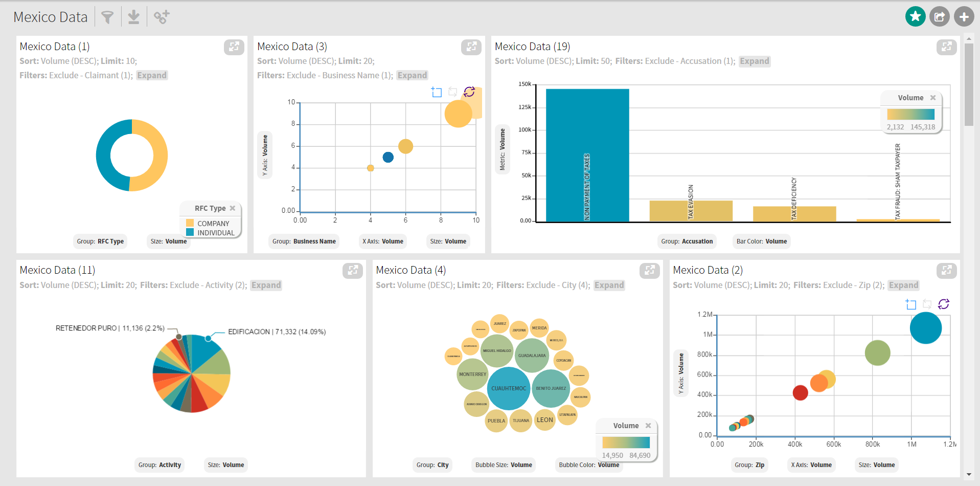980x486 pixels.
Task: Expand filters in Mexico Data (4)
Action: [x=609, y=285]
